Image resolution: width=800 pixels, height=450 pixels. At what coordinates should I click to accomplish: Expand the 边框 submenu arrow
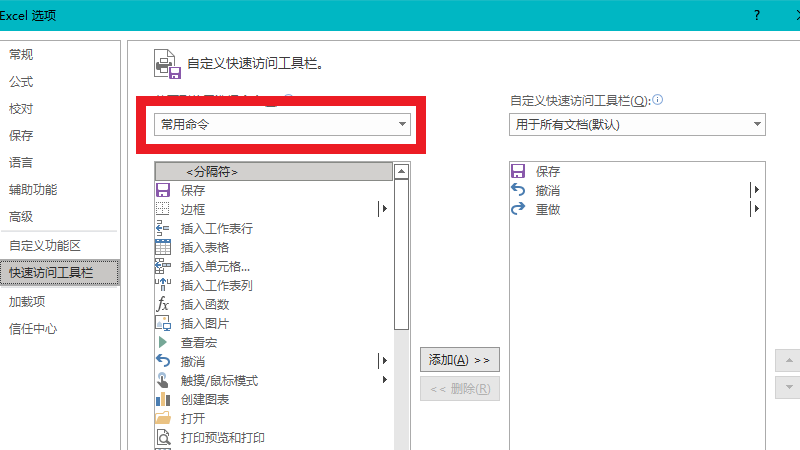point(383,209)
